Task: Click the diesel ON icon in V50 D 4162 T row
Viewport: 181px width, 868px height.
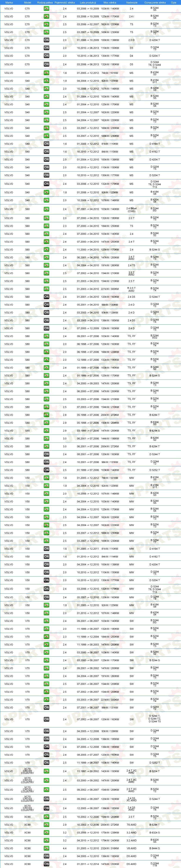Action: 47,557
